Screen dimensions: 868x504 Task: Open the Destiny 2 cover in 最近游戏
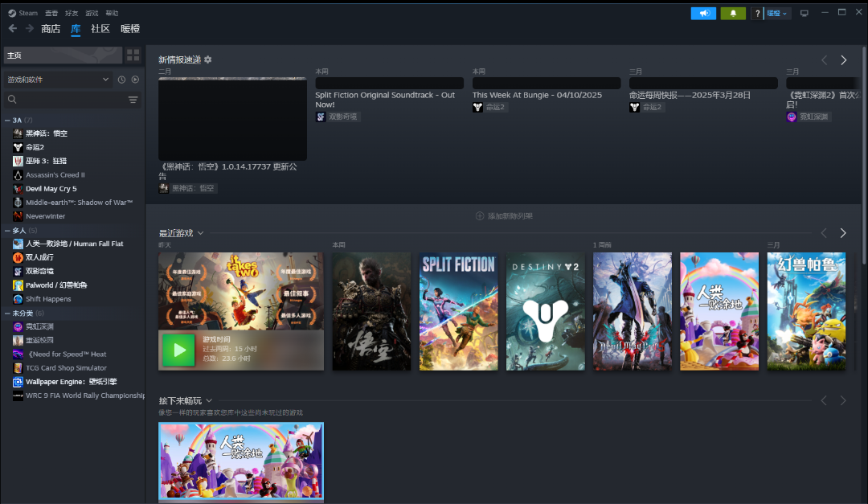click(545, 311)
